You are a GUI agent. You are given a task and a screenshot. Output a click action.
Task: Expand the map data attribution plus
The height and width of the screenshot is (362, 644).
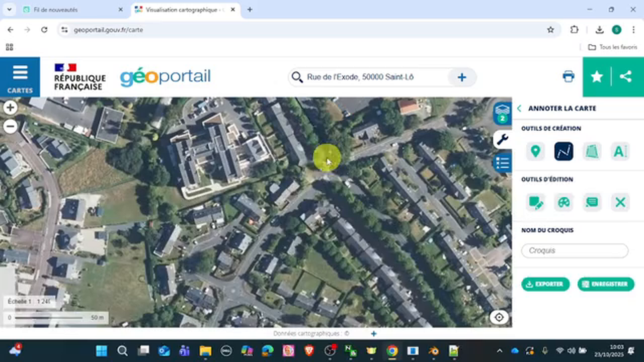point(373,333)
